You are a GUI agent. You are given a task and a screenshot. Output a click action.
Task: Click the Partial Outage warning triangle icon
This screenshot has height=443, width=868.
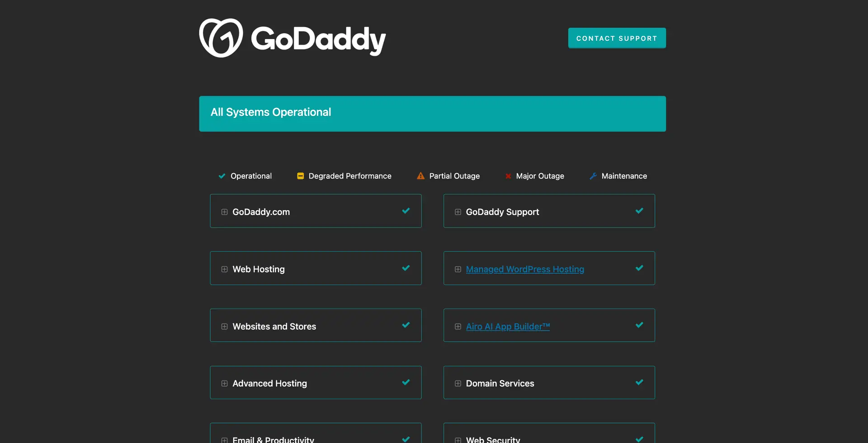pyautogui.click(x=420, y=176)
